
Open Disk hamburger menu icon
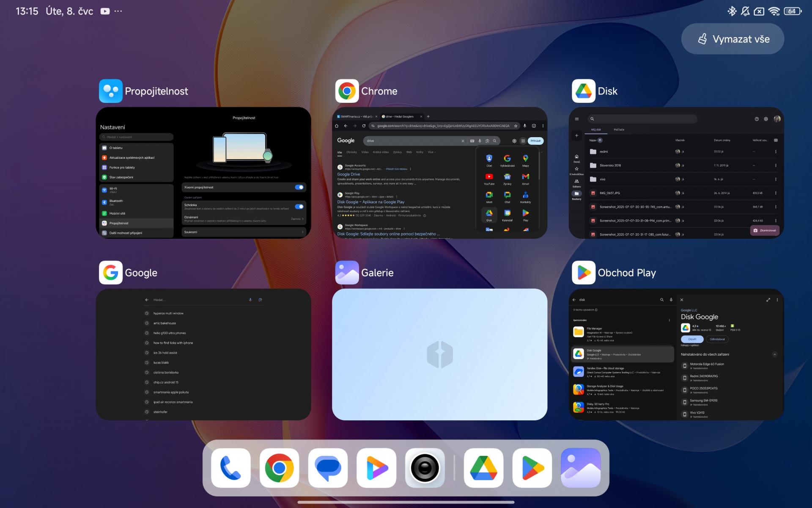(576, 119)
